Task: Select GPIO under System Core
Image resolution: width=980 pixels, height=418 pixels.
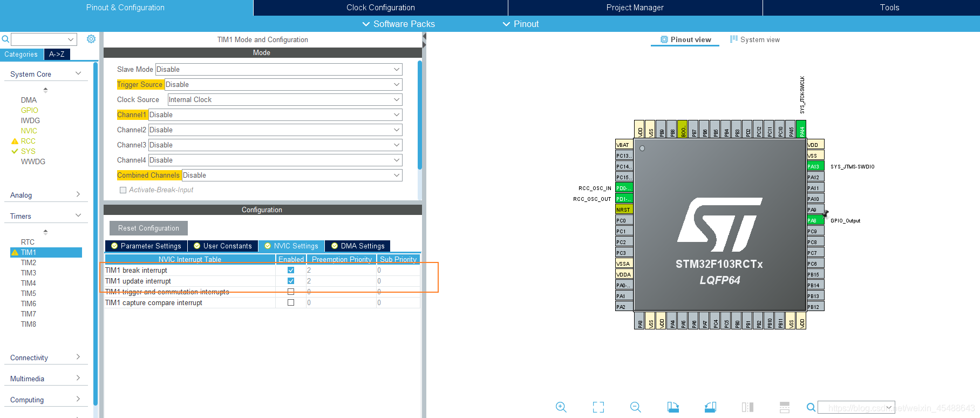Action: pos(30,110)
